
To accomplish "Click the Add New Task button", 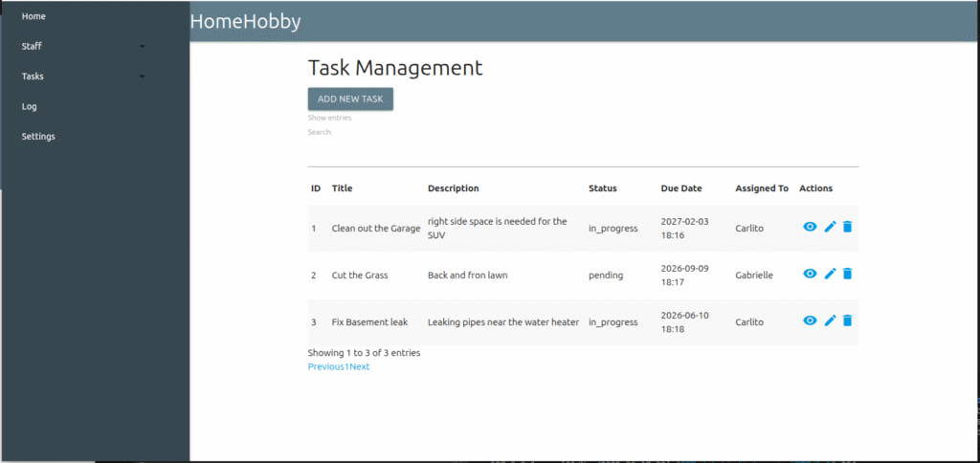I will pyautogui.click(x=350, y=99).
